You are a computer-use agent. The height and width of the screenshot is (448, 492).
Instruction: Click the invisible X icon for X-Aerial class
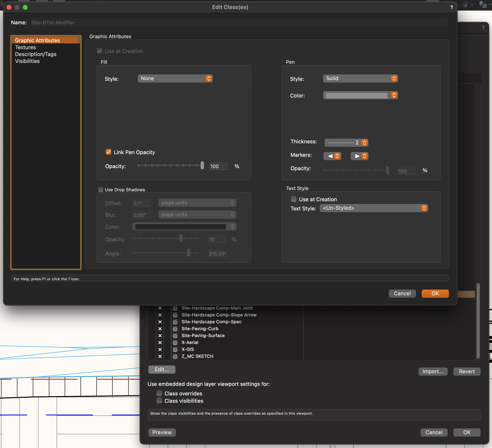pyautogui.click(x=160, y=342)
